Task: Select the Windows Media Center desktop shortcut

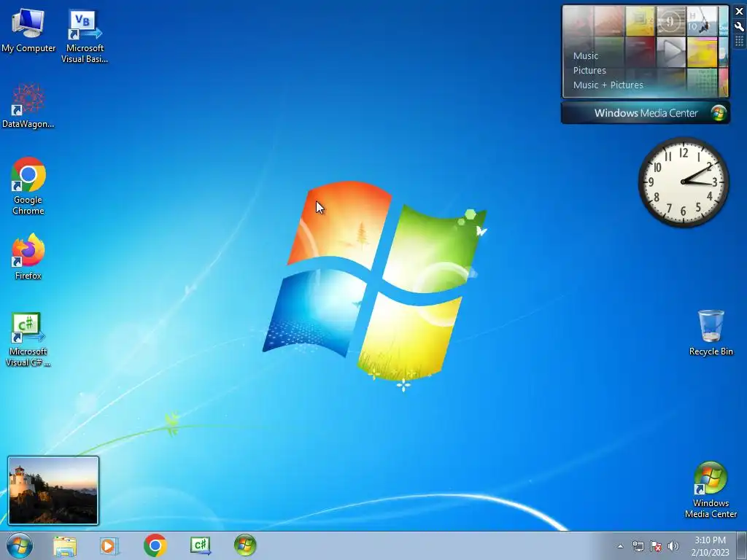Action: pos(711,490)
